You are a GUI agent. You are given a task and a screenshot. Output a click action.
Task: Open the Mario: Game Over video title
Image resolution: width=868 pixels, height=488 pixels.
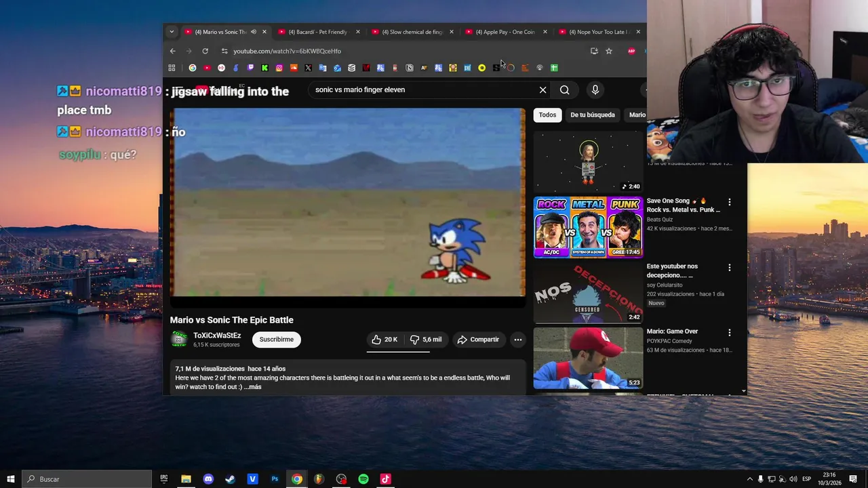coord(672,331)
